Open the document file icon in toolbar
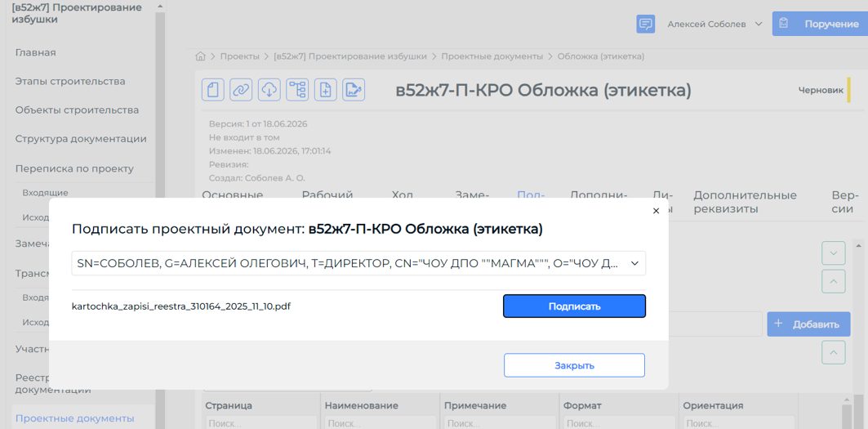The height and width of the screenshot is (429, 868). pyautogui.click(x=213, y=89)
